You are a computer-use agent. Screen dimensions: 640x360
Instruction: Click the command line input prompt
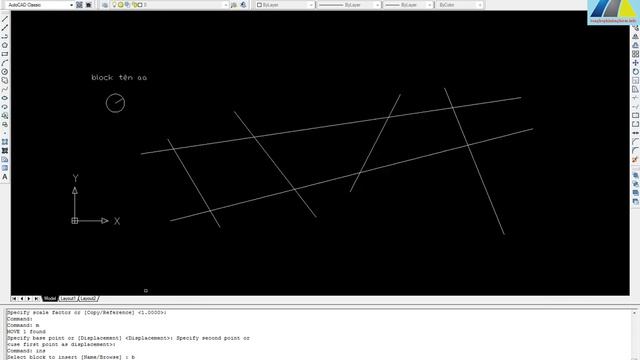pyautogui.click(x=71, y=357)
